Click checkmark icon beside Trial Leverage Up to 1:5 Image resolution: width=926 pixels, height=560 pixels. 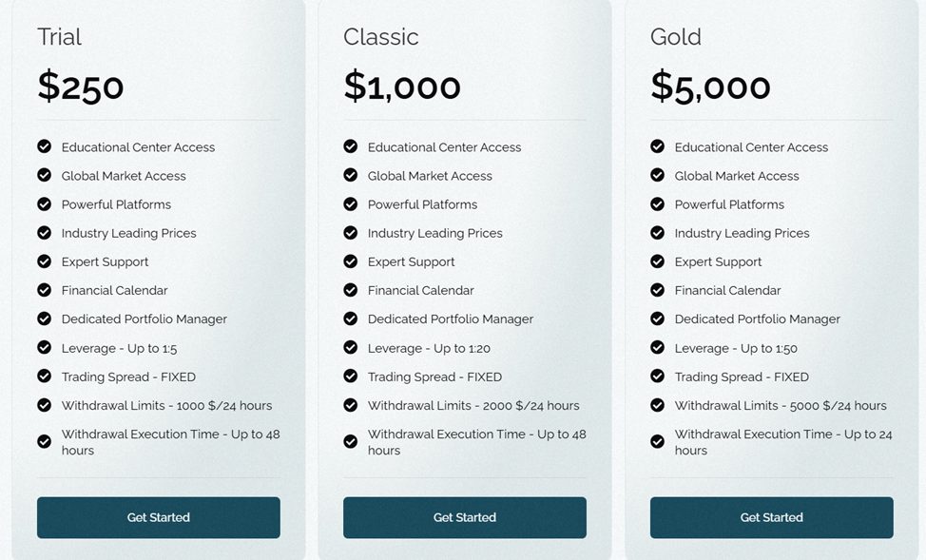44,348
